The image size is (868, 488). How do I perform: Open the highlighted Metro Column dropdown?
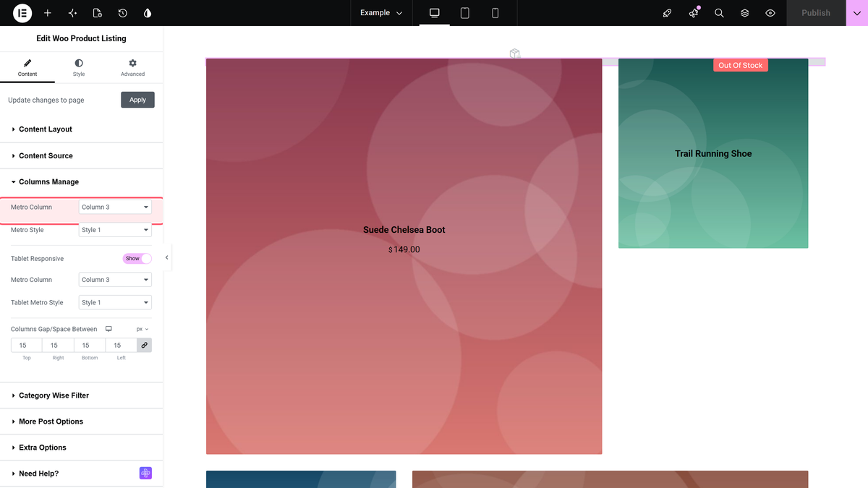click(x=115, y=207)
